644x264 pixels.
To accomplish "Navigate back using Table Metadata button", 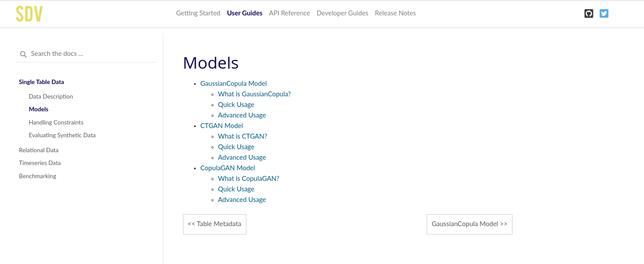I will click(214, 224).
